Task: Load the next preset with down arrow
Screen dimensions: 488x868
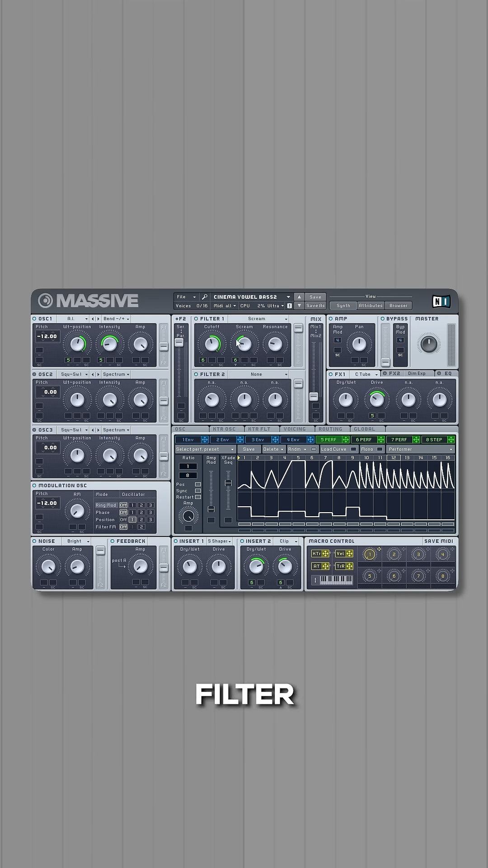Action: tap(299, 306)
